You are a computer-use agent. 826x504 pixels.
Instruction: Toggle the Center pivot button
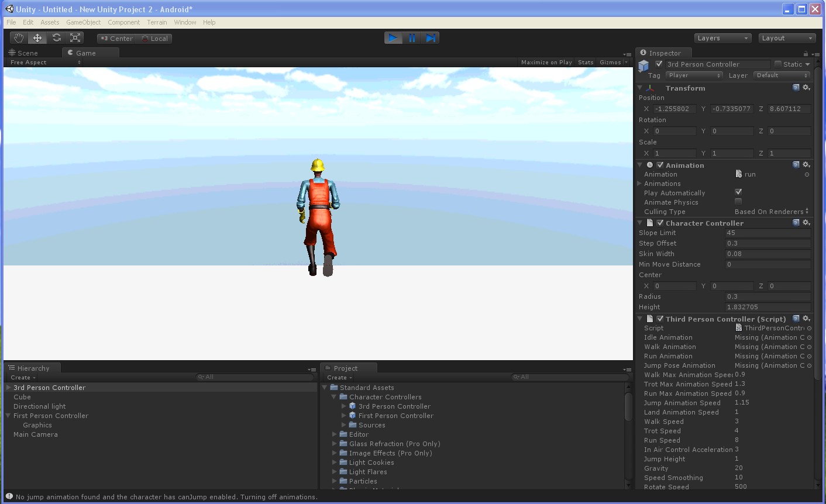pos(116,39)
